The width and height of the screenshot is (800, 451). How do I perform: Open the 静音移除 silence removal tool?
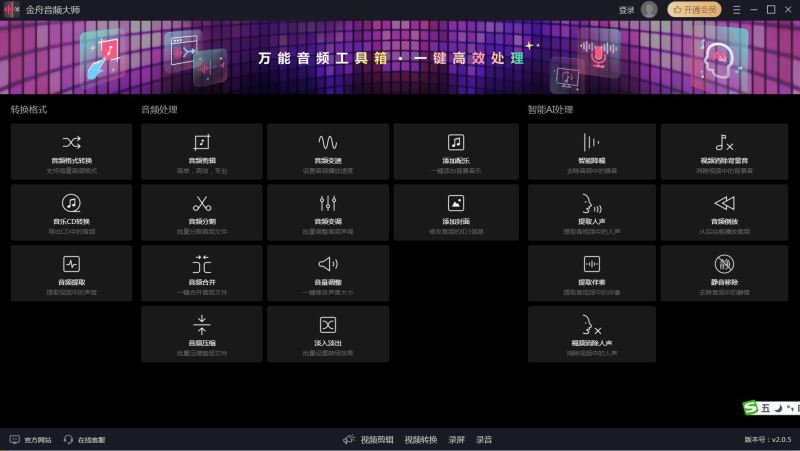724,273
